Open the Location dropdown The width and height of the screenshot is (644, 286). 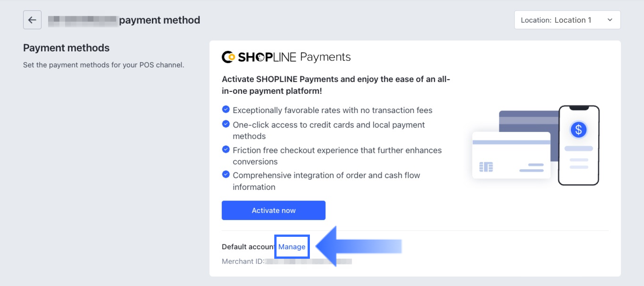(x=567, y=20)
